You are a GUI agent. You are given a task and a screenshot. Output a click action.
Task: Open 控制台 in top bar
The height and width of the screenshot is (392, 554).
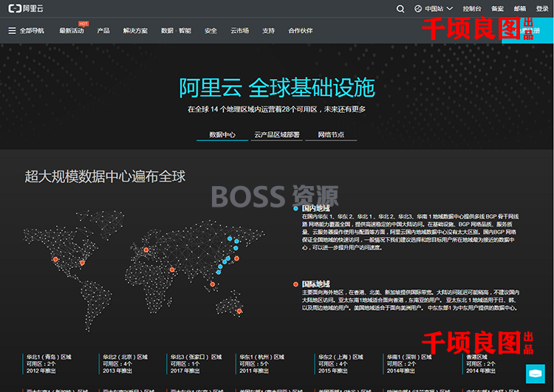click(x=472, y=9)
